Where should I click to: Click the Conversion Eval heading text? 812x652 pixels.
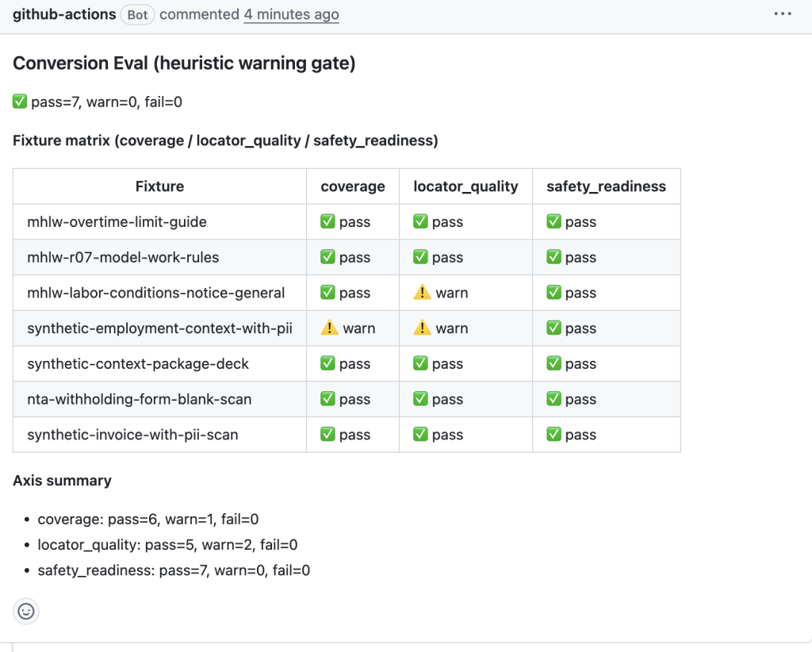pyautogui.click(x=184, y=63)
